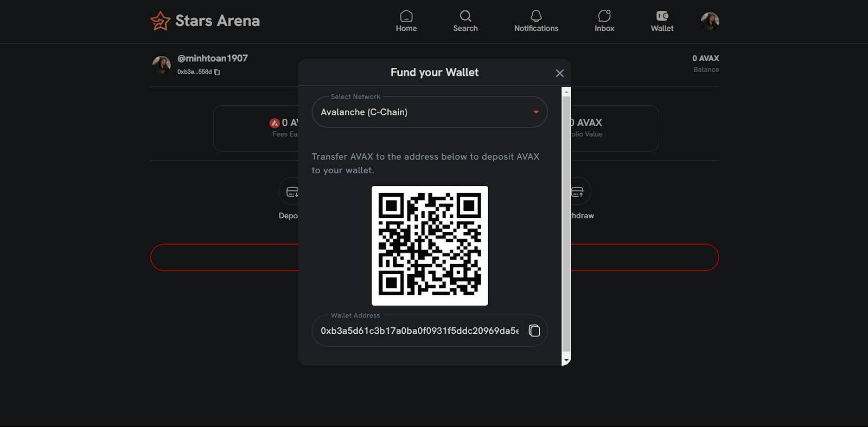The image size is (868, 427).
Task: Open the Search navigation item
Action: 465,21
